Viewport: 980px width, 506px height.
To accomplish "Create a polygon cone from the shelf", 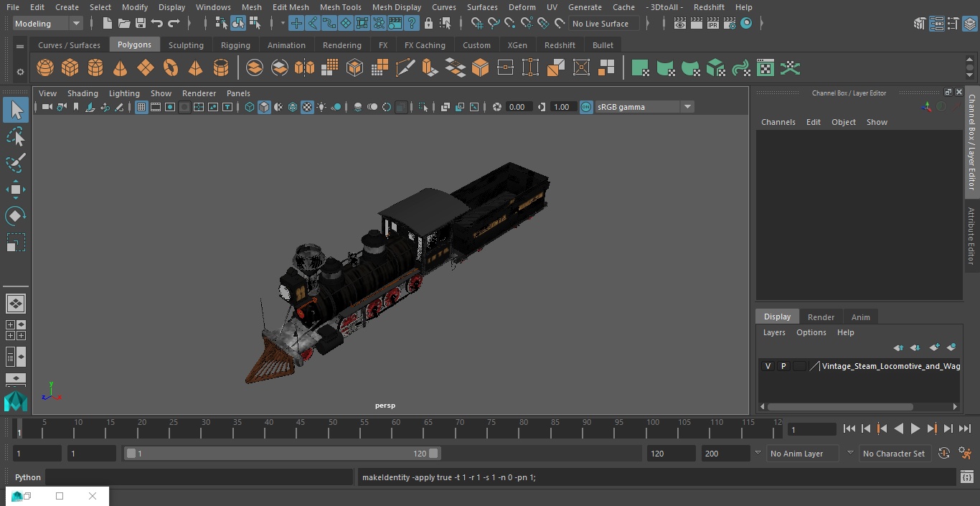I will (121, 68).
